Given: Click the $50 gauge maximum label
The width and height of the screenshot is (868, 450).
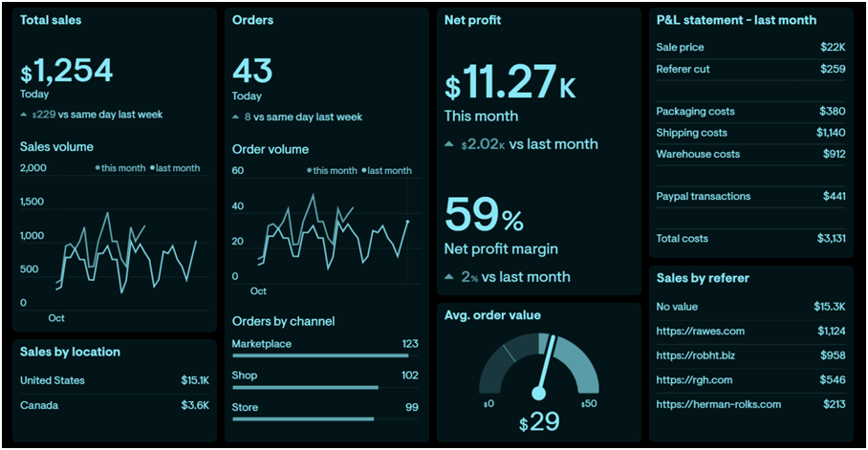Looking at the screenshot, I should [589, 403].
